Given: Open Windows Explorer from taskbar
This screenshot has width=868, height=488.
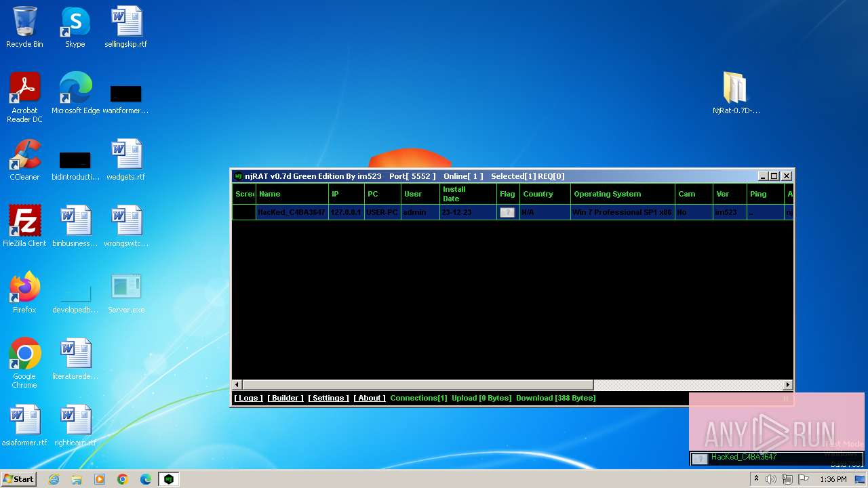Looking at the screenshot, I should tap(77, 479).
